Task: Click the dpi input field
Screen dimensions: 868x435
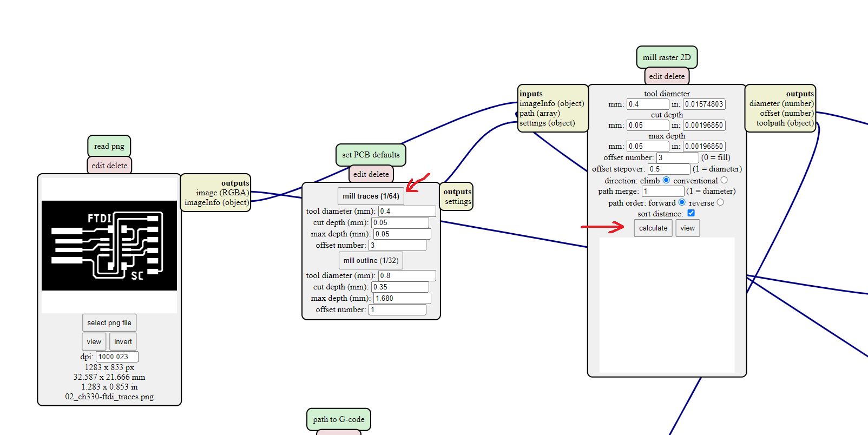Action: coord(117,357)
